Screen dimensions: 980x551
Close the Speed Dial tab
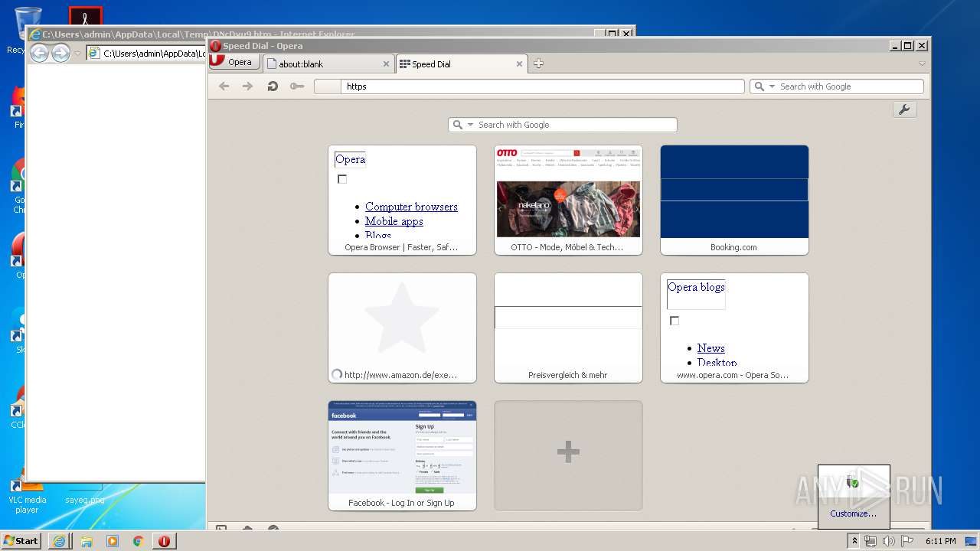(520, 64)
